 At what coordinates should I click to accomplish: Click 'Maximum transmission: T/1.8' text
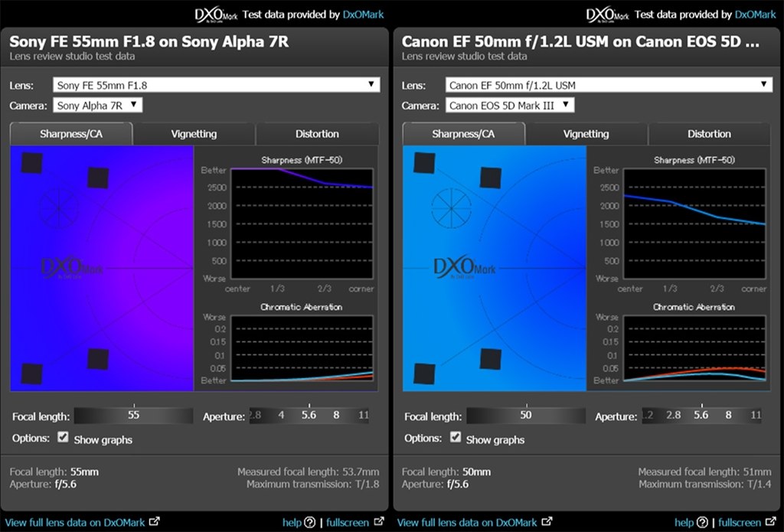pyautogui.click(x=312, y=484)
